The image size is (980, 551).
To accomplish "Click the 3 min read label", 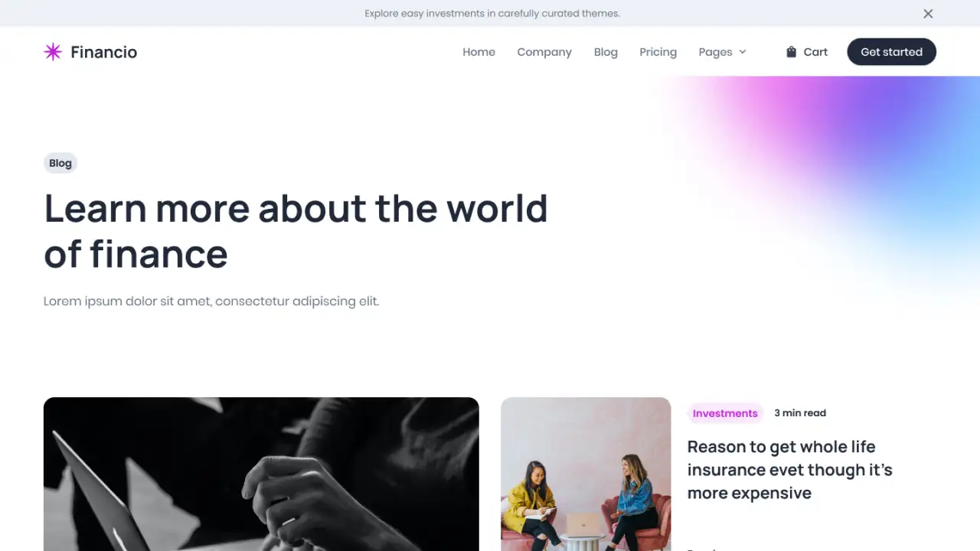I will 800,413.
